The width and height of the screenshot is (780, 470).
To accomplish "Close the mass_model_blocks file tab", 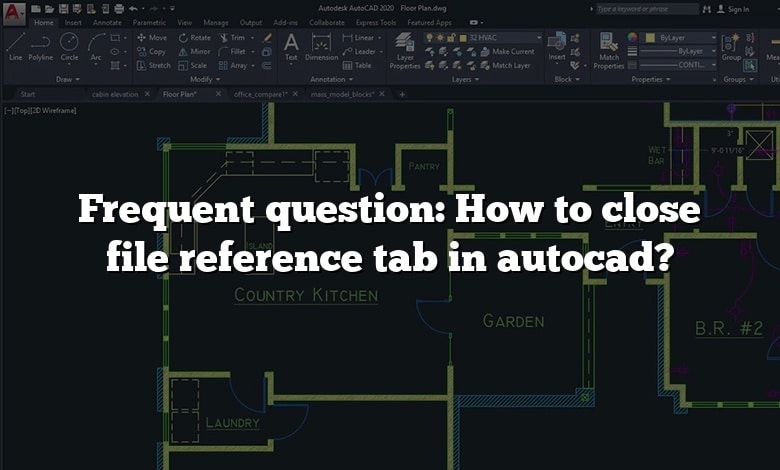I will (382, 94).
